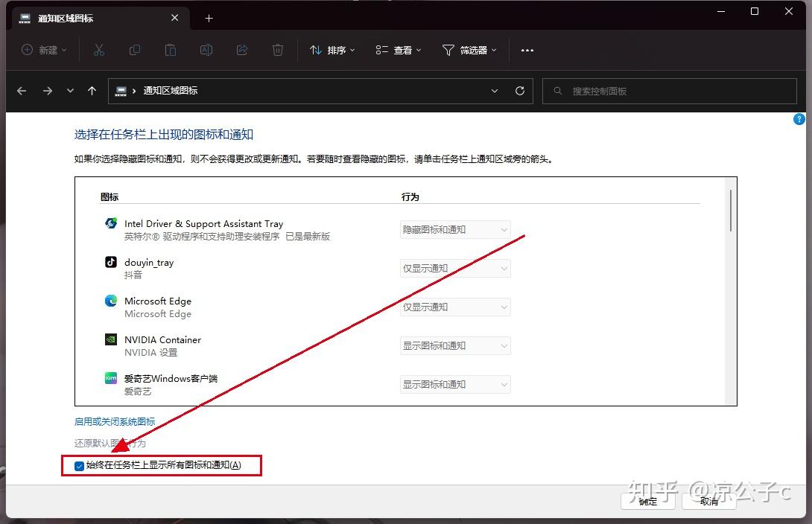Click the Microsoft Edge row label
Viewport: 812px width, 524px height.
pyautogui.click(x=158, y=301)
